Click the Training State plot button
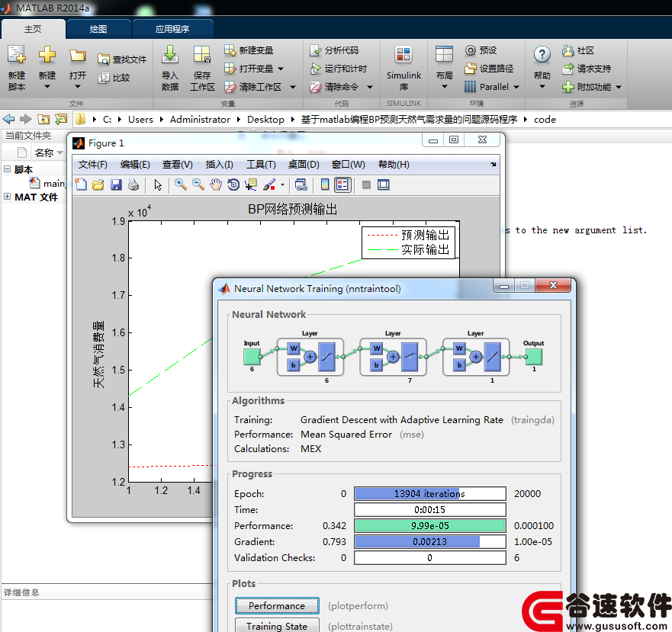 pyautogui.click(x=277, y=626)
